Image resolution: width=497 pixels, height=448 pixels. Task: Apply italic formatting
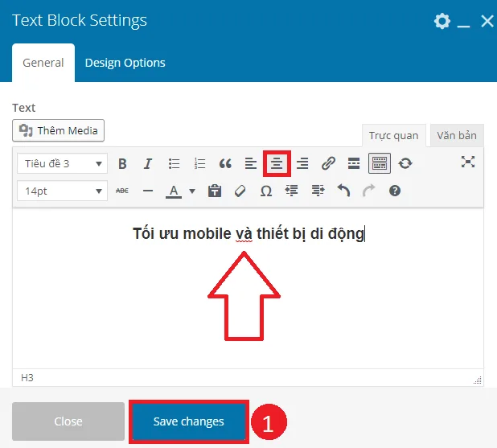(x=148, y=163)
